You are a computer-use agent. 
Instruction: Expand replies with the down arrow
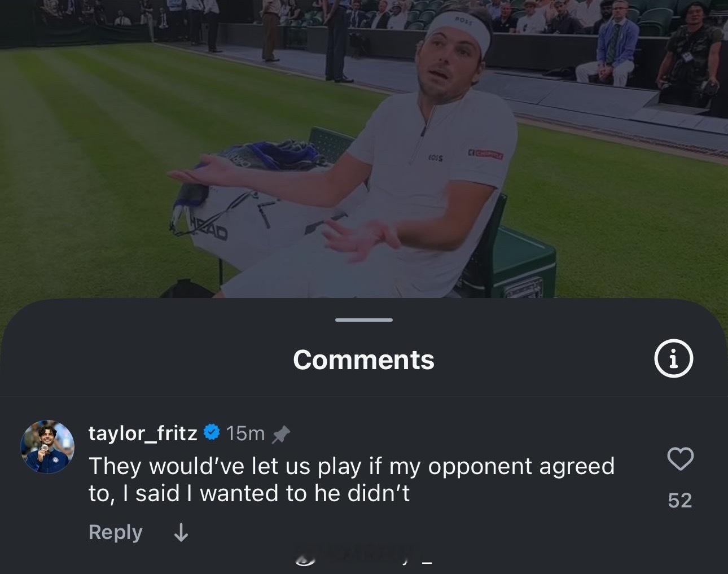pyautogui.click(x=181, y=532)
